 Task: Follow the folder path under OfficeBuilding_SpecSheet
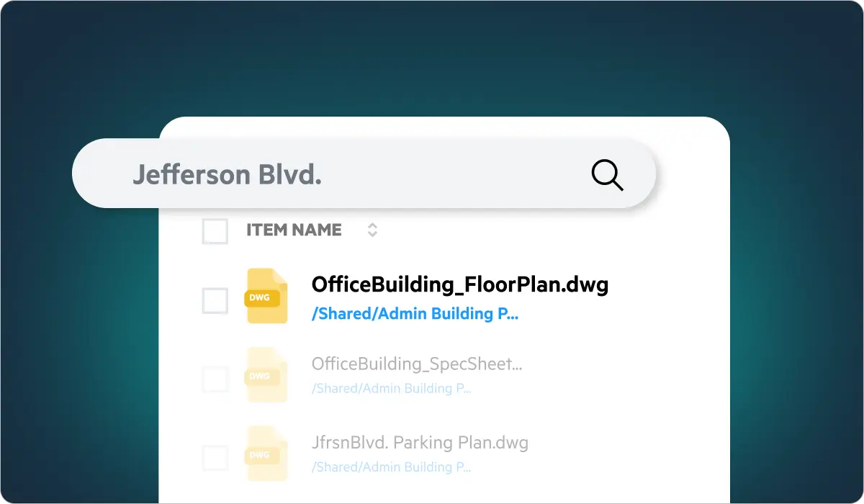click(391, 389)
